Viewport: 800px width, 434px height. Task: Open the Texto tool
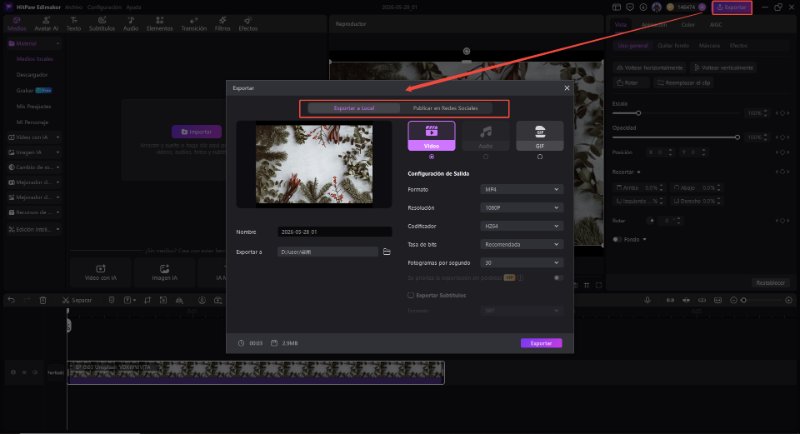point(73,24)
